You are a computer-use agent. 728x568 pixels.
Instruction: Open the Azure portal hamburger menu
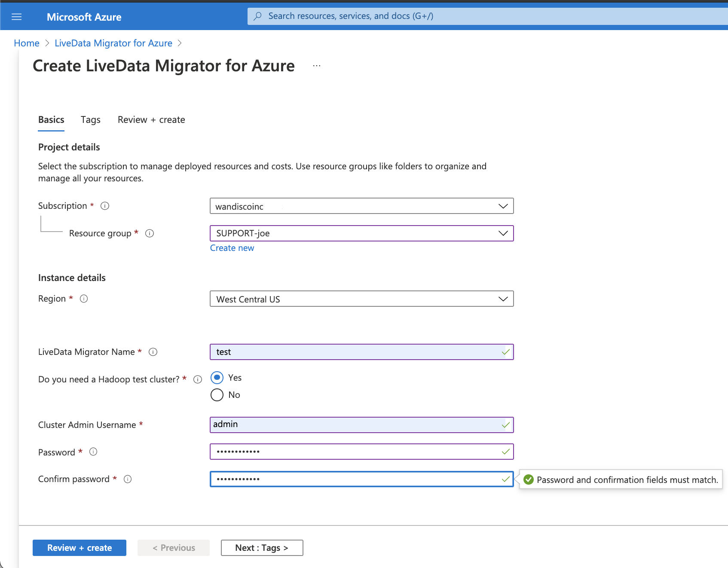coord(17,16)
